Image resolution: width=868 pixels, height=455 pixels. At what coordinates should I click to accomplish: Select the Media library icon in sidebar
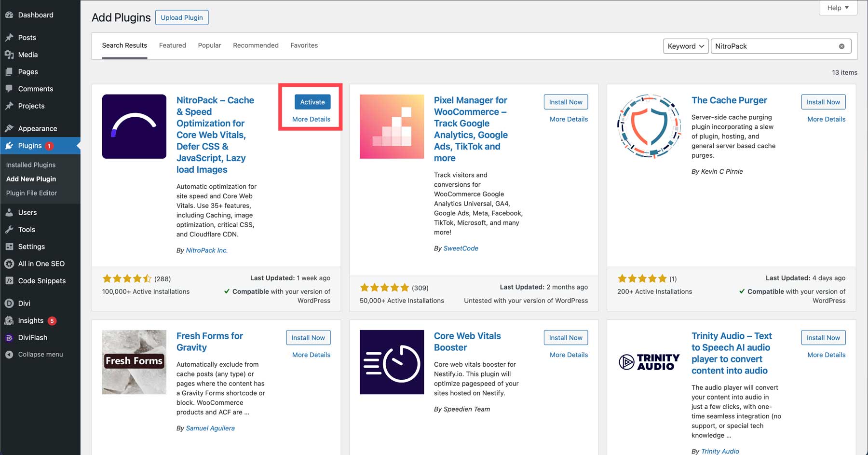10,55
